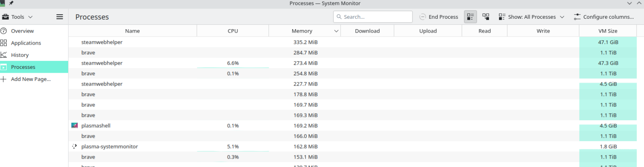The width and height of the screenshot is (644, 167).
Task: Click Add New Page...
Action: (34, 79)
